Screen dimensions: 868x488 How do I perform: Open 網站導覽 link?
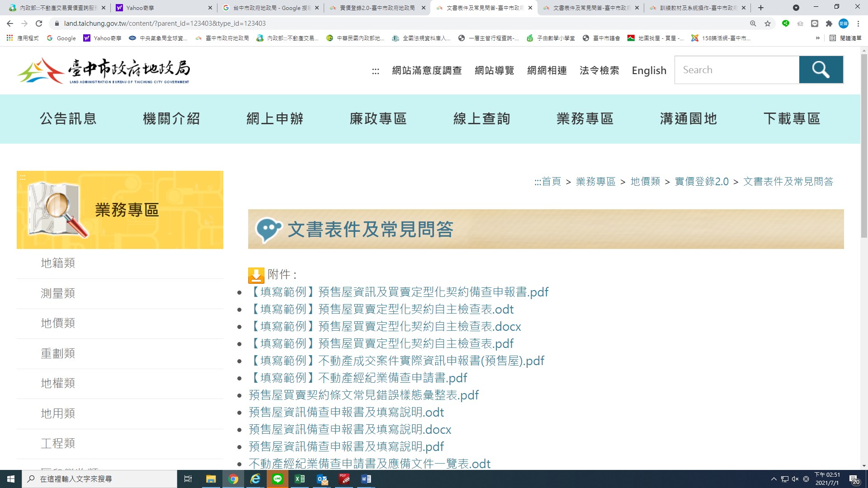tap(495, 70)
